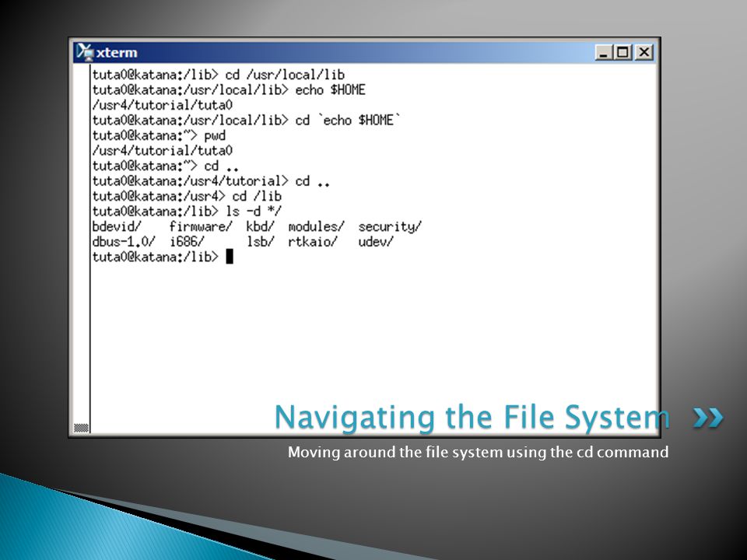Close the xterm window
This screenshot has width=747, height=560.
click(644, 52)
